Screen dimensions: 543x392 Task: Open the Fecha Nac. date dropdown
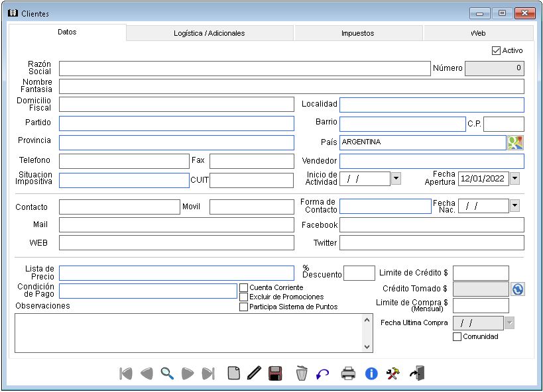pos(514,206)
